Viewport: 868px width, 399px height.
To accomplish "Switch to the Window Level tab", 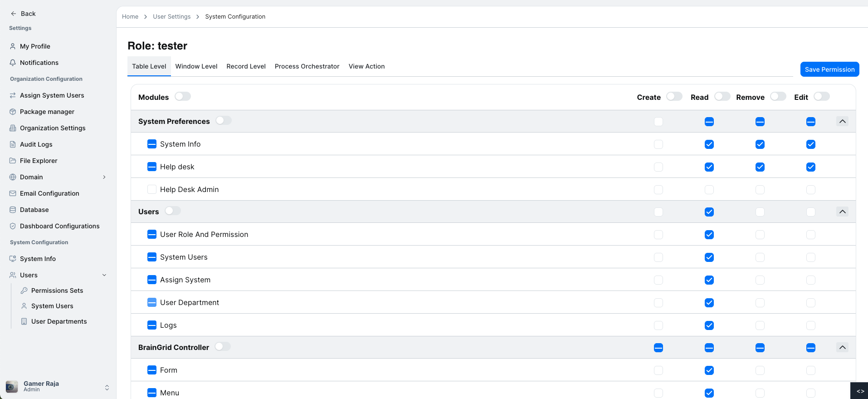I will coord(196,66).
